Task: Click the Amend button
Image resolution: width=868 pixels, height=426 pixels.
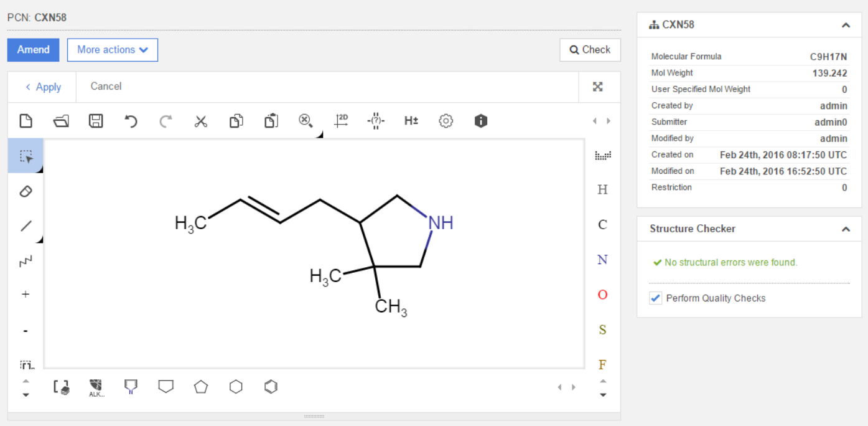Action: click(x=33, y=50)
